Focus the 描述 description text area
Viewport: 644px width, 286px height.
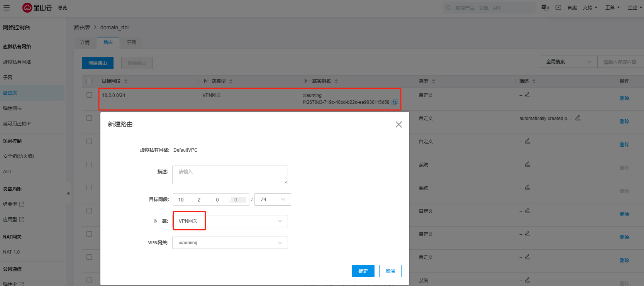230,175
